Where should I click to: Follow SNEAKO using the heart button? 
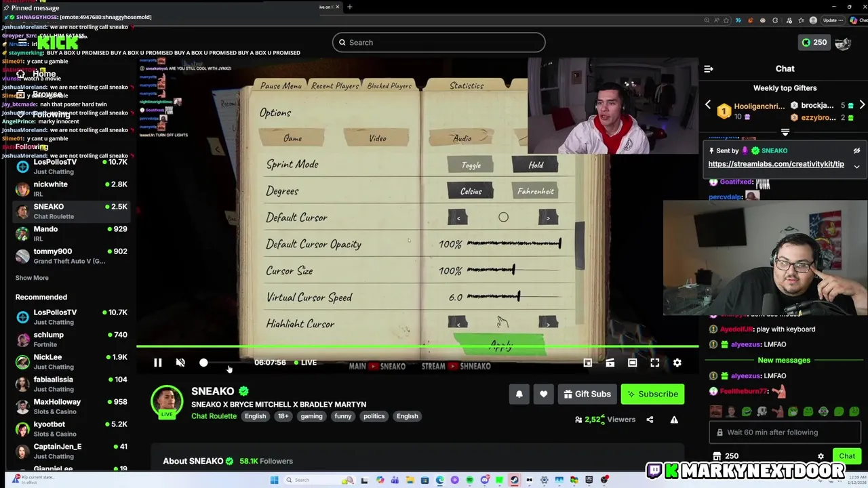pos(543,394)
